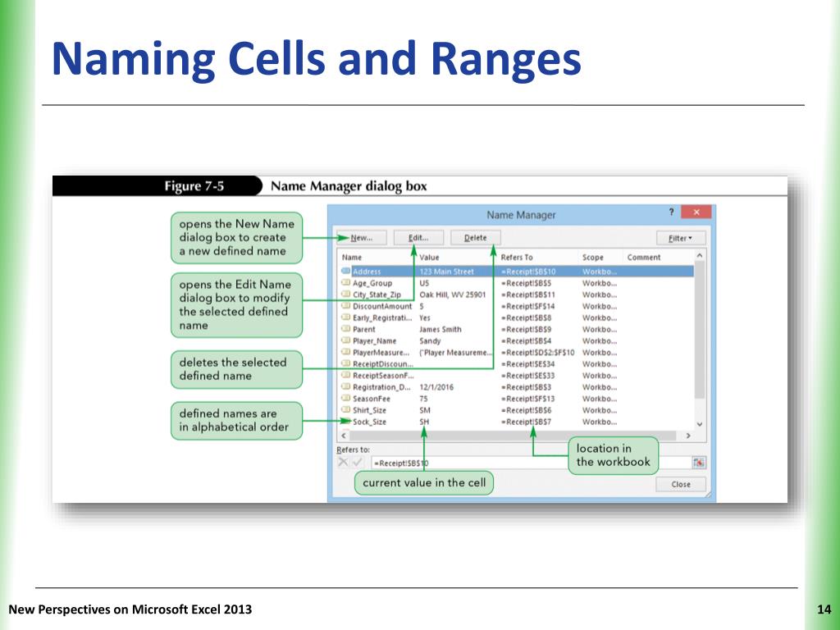The width and height of the screenshot is (840, 630).
Task: Click the Refers to input field
Action: [531, 463]
